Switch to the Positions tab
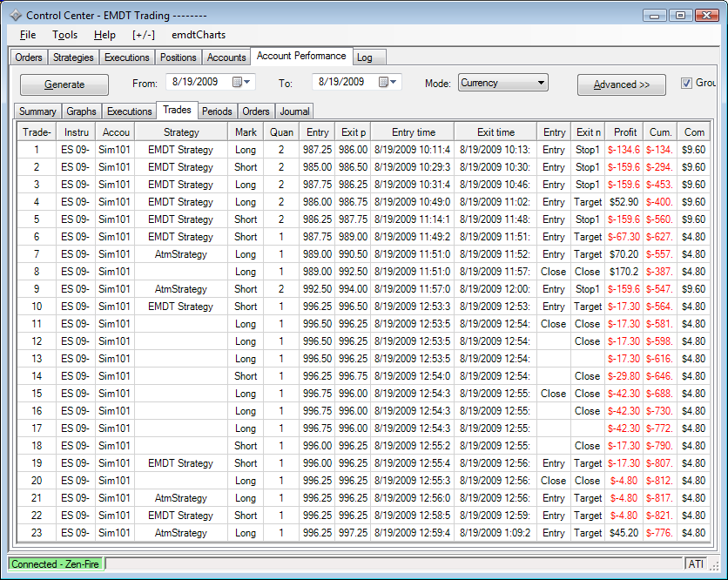Screen dimensions: 728x580 click(x=179, y=57)
